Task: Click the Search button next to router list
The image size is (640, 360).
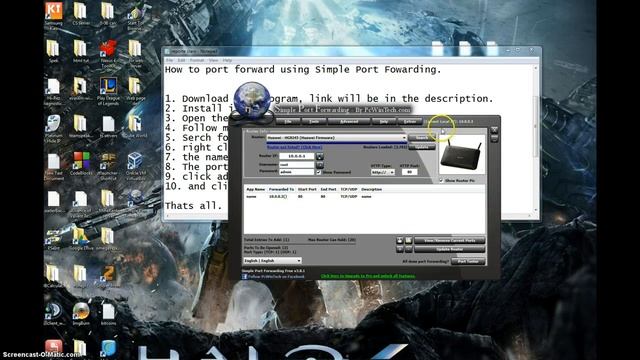Action: click(422, 138)
